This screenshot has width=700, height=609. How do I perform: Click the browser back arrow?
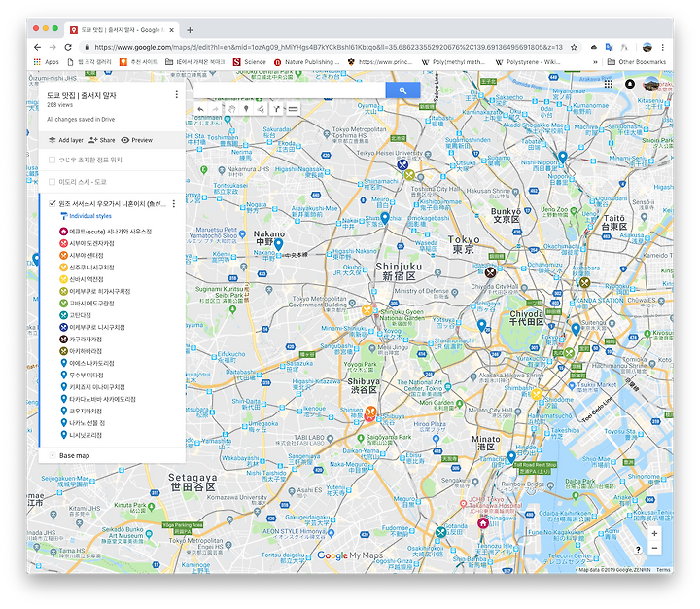[x=38, y=47]
